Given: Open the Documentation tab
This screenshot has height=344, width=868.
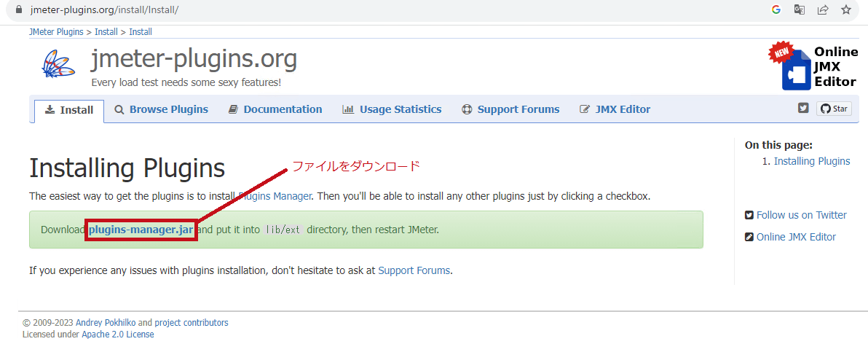Looking at the screenshot, I should 275,109.
